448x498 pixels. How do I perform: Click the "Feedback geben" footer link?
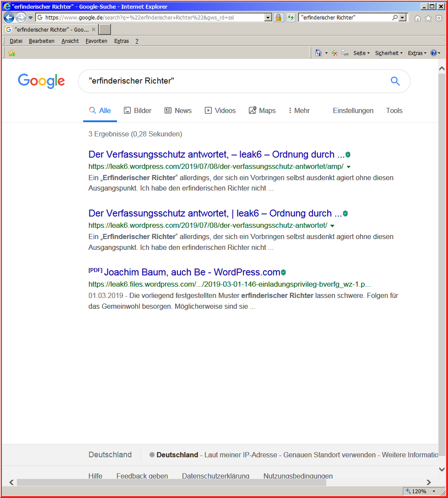click(142, 476)
